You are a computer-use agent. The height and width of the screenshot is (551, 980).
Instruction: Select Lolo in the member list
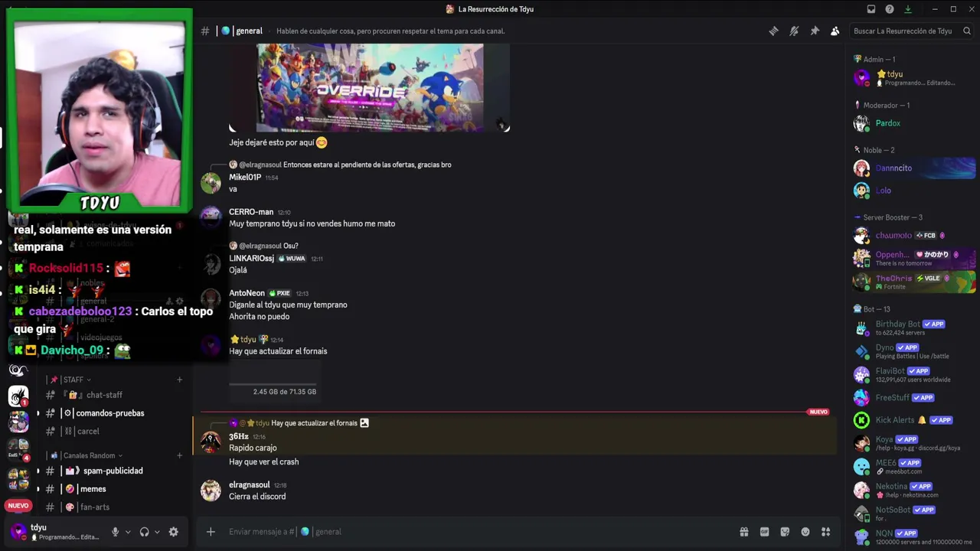click(914, 191)
